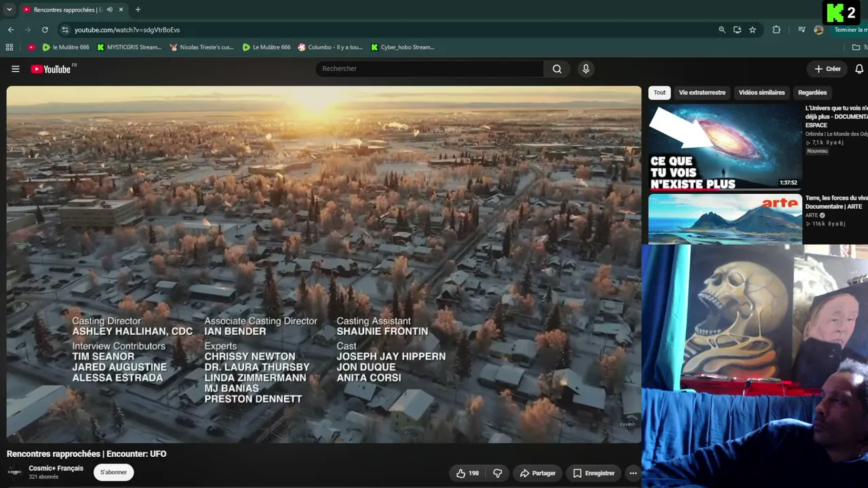
Task: Subscribe with the S'abonner button
Action: point(114,472)
